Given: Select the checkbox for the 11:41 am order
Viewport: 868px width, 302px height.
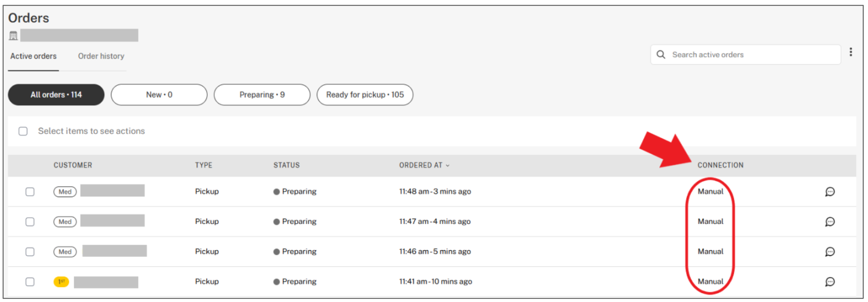Looking at the screenshot, I should (x=30, y=282).
